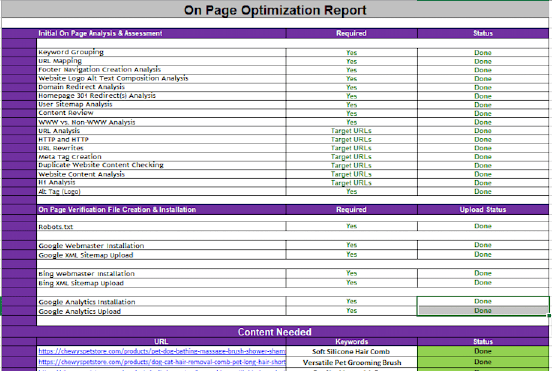Select the 'Meta Tag Creation' cell
The width and height of the screenshot is (552, 371).
point(162,157)
